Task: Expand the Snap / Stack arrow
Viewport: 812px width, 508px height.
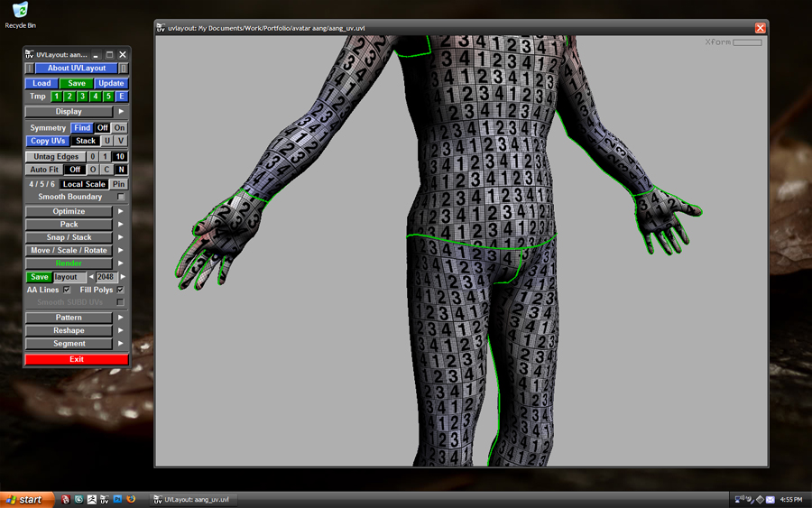Action: (x=121, y=237)
